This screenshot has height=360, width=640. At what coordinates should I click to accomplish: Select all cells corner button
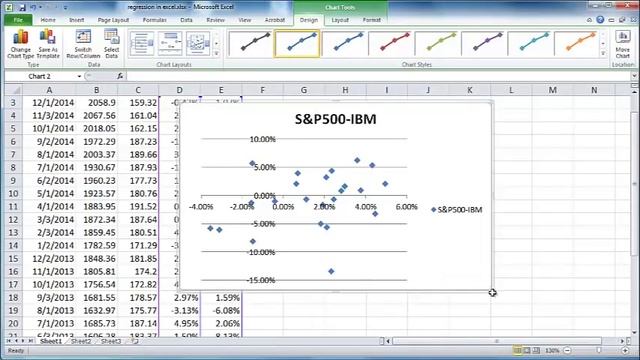point(13,90)
